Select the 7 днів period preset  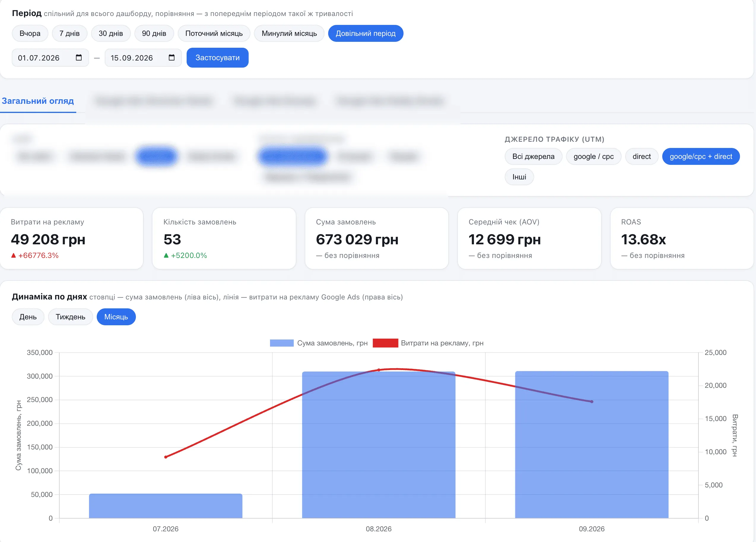69,33
